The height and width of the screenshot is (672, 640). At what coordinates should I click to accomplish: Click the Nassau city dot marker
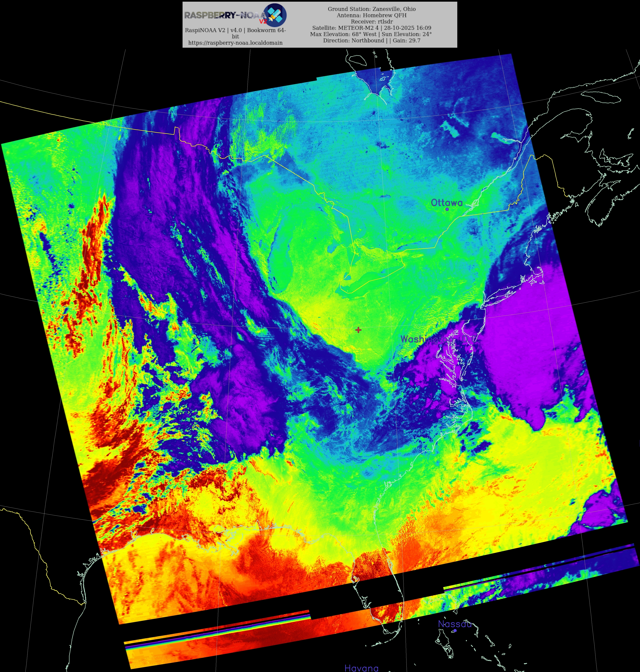pyautogui.click(x=455, y=631)
